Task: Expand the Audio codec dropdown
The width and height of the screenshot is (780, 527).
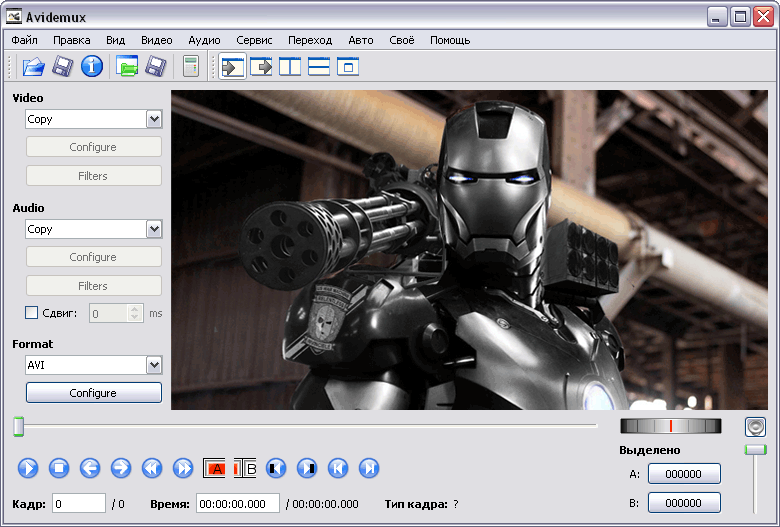Action: [154, 229]
